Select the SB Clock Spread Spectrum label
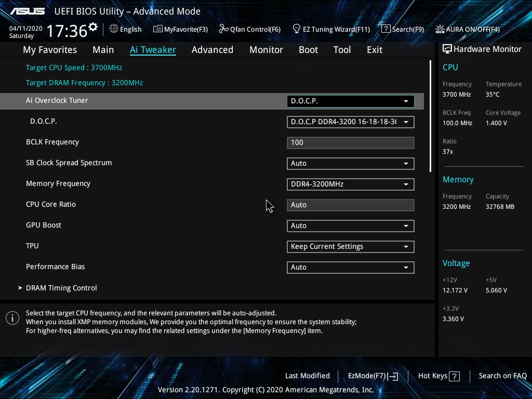The width and height of the screenshot is (532, 399). pyautogui.click(x=69, y=163)
